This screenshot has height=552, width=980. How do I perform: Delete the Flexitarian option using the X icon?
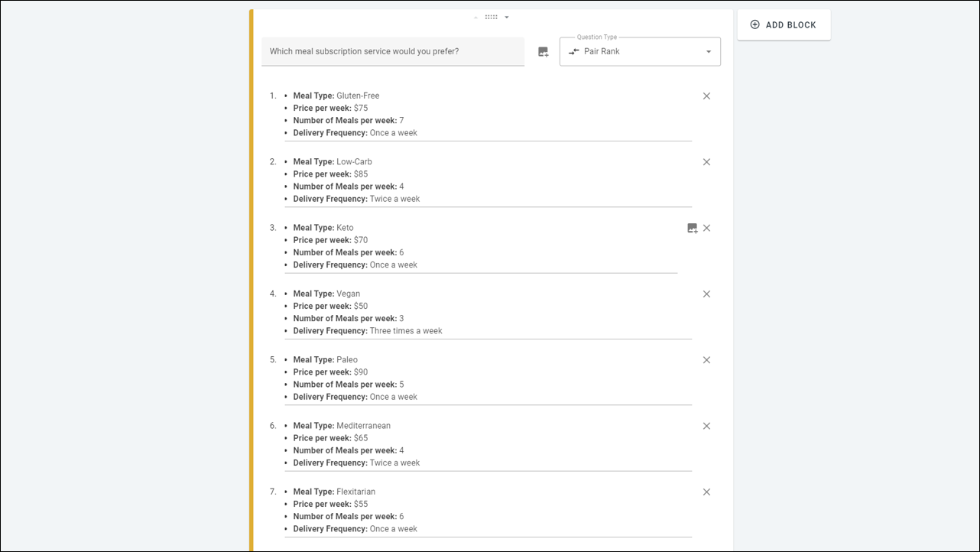coord(706,492)
